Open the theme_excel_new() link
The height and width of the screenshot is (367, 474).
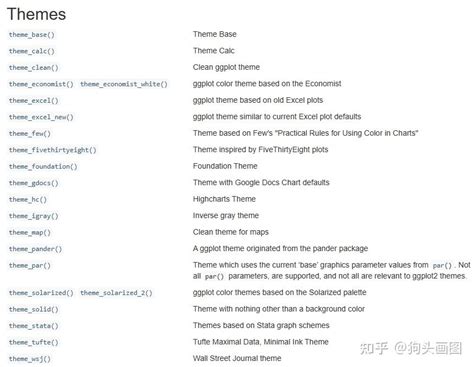click(41, 117)
